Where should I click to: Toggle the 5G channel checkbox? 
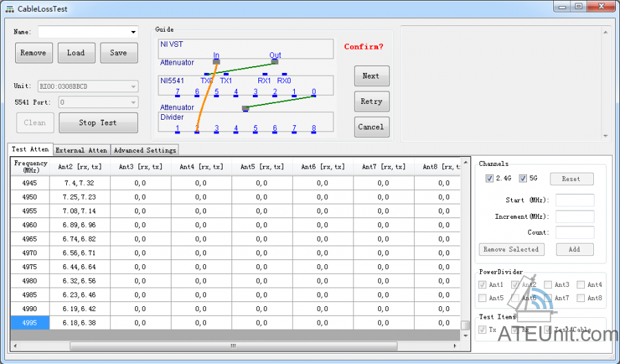click(x=523, y=178)
